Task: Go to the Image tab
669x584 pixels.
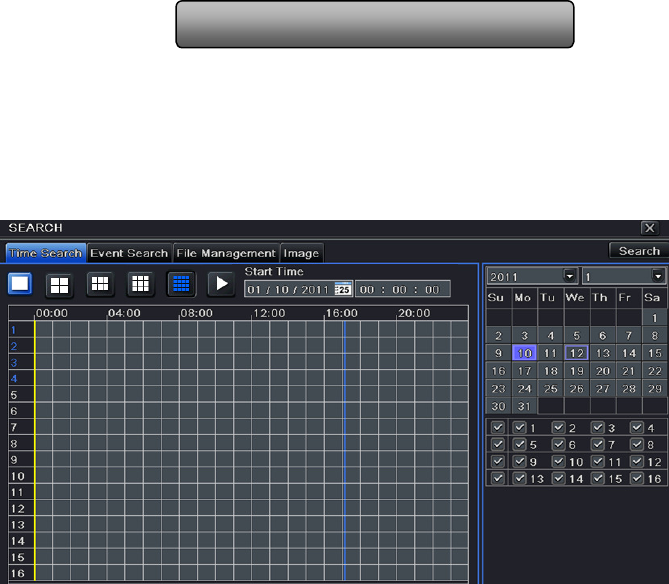Action: pyautogui.click(x=301, y=253)
